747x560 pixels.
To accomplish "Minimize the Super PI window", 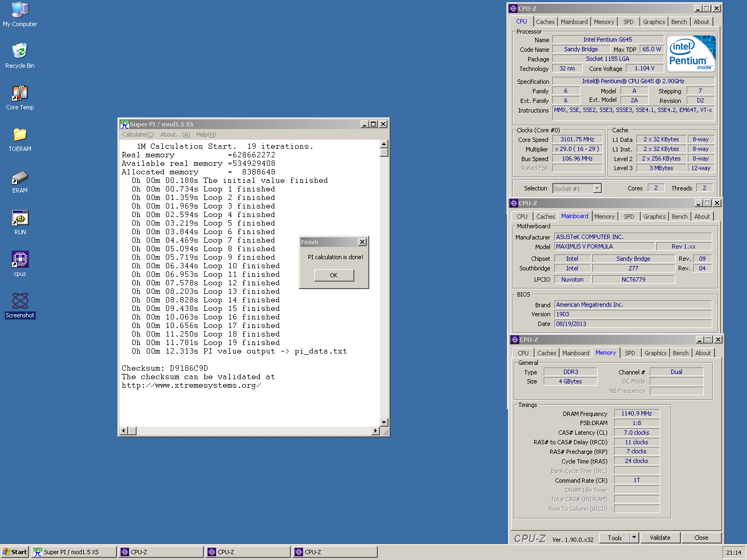I will [364, 124].
